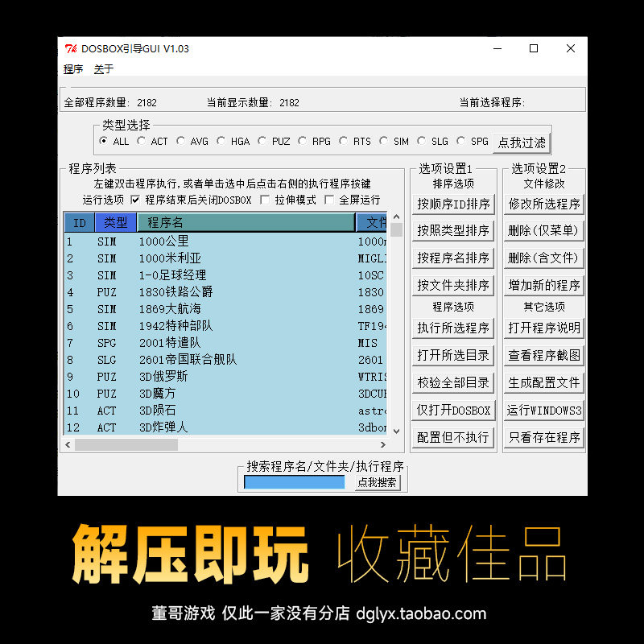Open selected directory with 打开所选目录
The image size is (644, 644).
pos(453,354)
